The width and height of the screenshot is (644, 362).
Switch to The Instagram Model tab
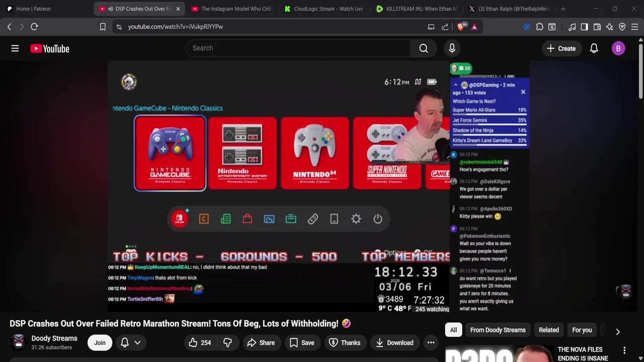click(x=231, y=9)
